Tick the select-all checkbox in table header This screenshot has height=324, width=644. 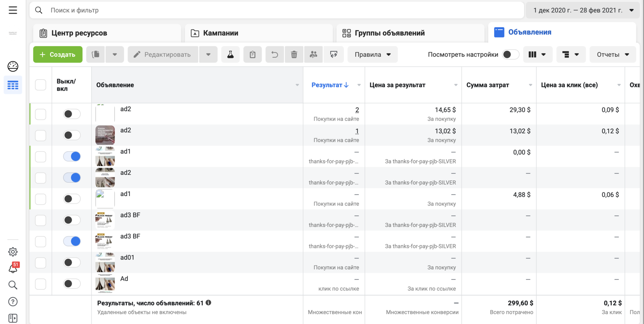pyautogui.click(x=41, y=85)
